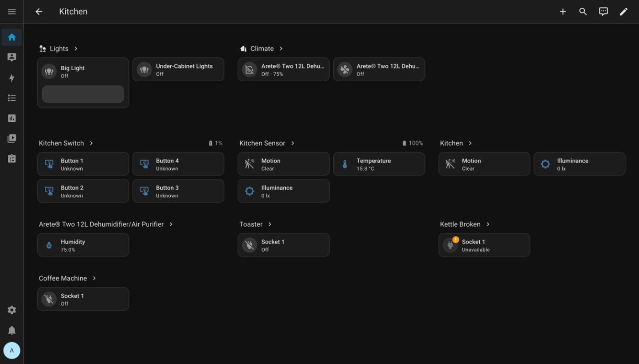Open the Coffee Machine heading

pos(63,278)
